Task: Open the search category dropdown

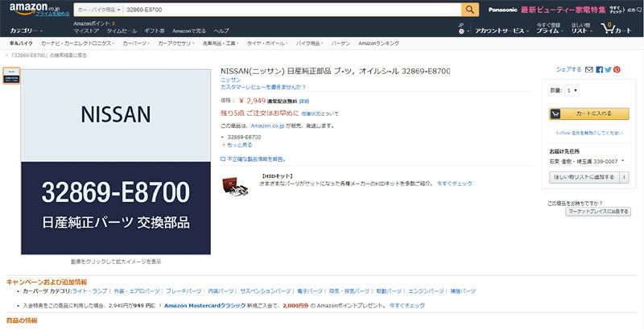Action: [98, 10]
